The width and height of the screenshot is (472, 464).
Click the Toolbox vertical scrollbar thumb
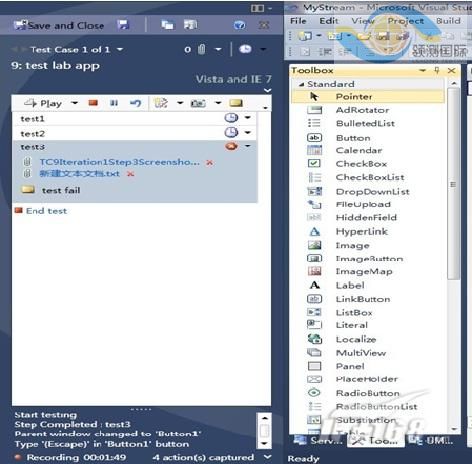coord(453,184)
